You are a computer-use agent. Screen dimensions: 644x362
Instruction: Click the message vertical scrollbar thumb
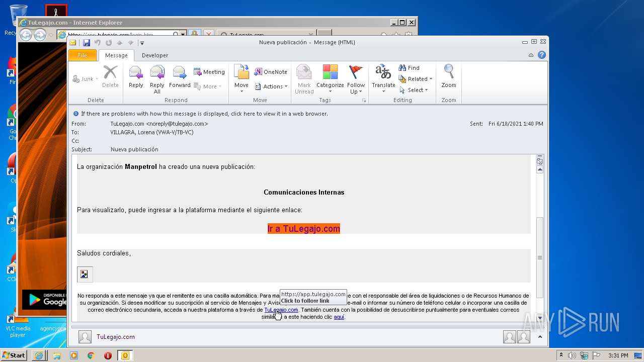pyautogui.click(x=540, y=257)
